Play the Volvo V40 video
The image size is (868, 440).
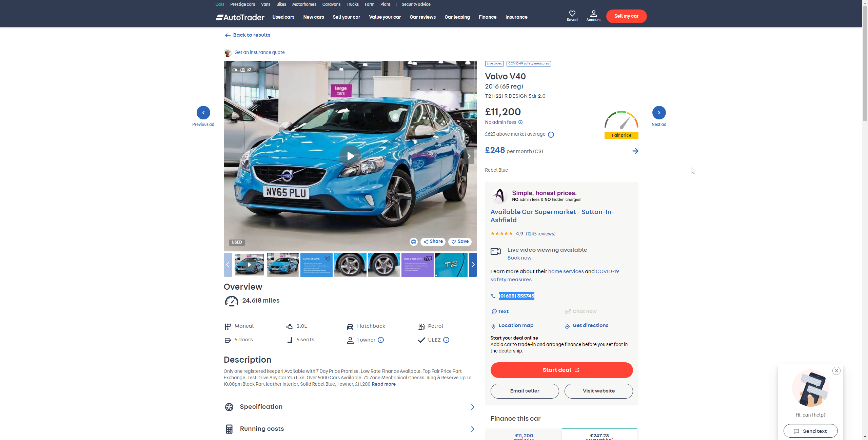[x=350, y=156]
